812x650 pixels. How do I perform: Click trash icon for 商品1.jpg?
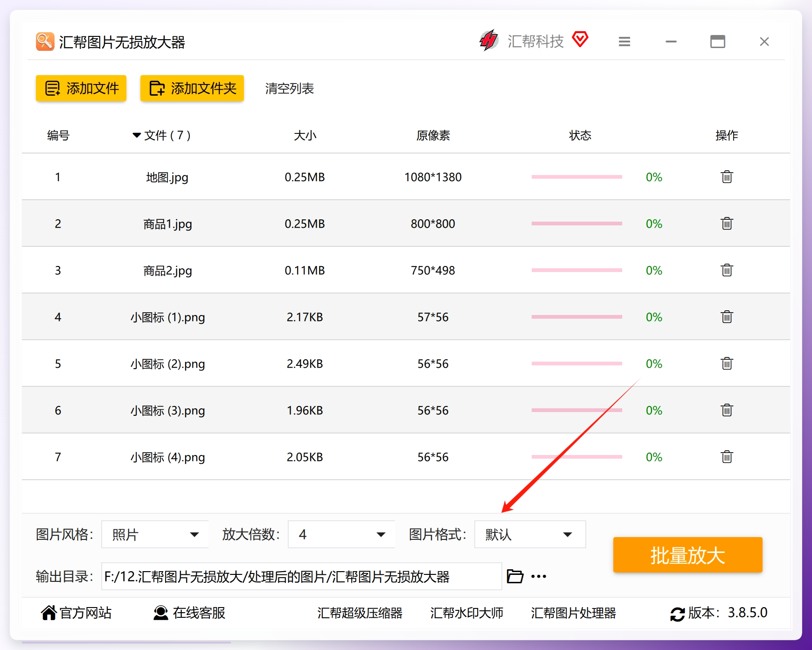coord(727,224)
